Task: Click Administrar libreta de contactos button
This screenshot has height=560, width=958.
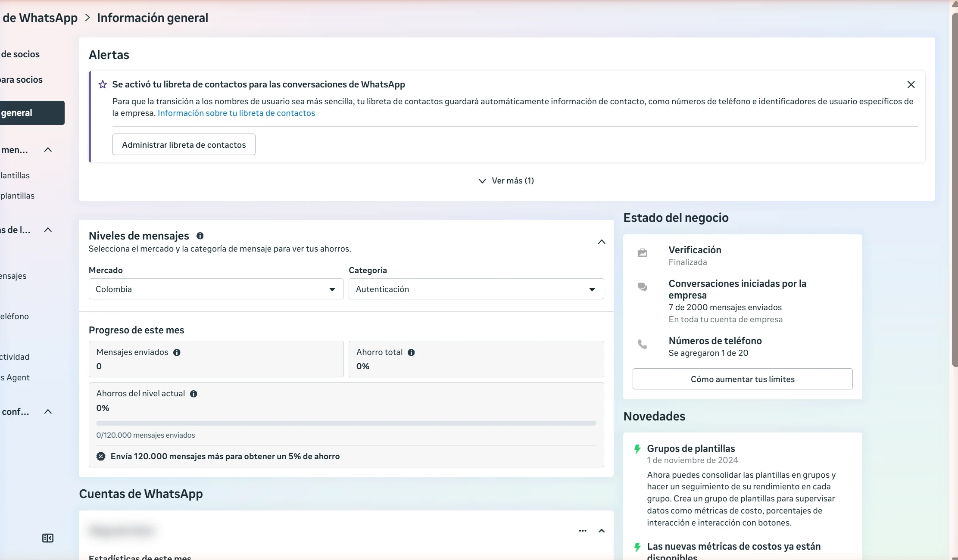Action: point(184,145)
